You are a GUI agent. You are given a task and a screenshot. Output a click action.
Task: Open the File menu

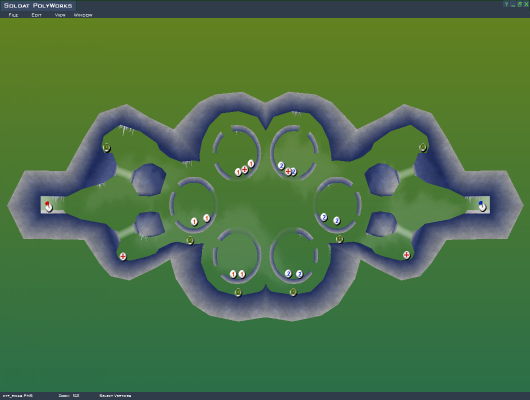pyautogui.click(x=13, y=15)
